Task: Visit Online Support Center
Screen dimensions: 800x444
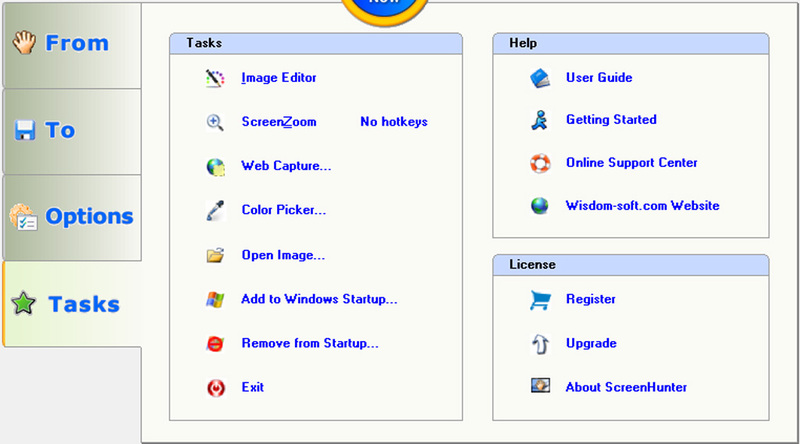Action: pyautogui.click(x=632, y=162)
